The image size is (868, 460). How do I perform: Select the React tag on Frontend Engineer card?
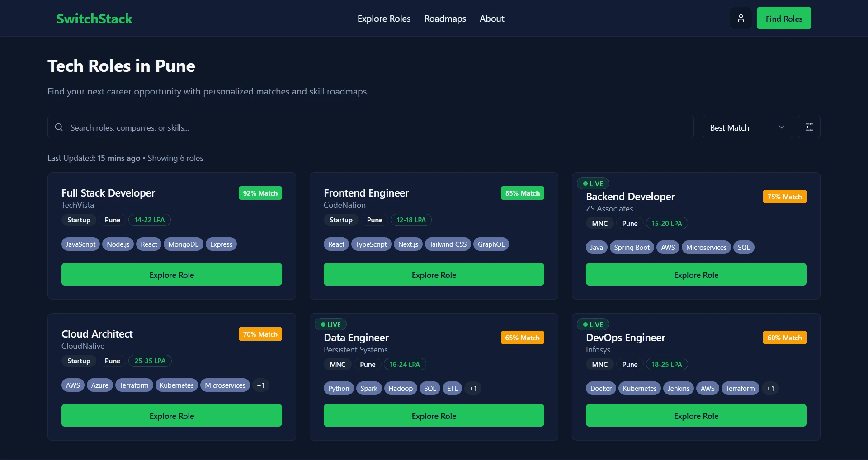tap(336, 244)
